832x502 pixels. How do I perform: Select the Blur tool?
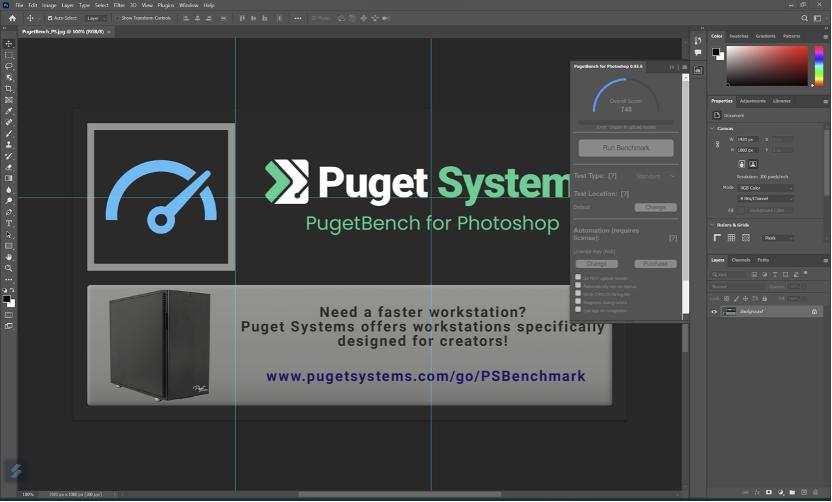[x=8, y=189]
